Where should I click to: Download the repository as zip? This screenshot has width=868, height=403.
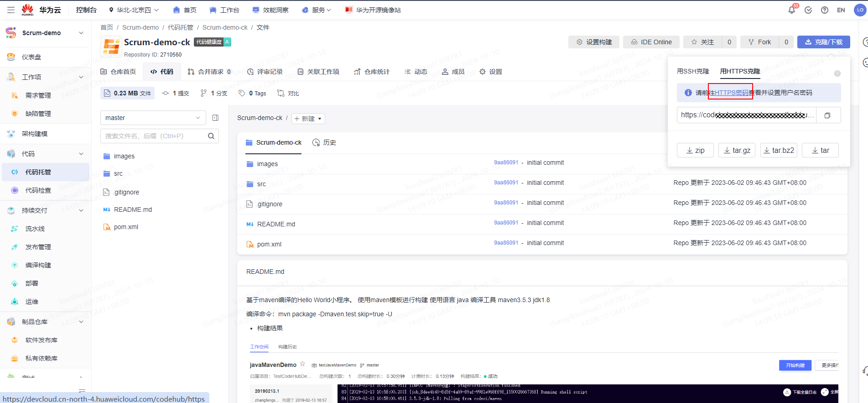pos(696,150)
